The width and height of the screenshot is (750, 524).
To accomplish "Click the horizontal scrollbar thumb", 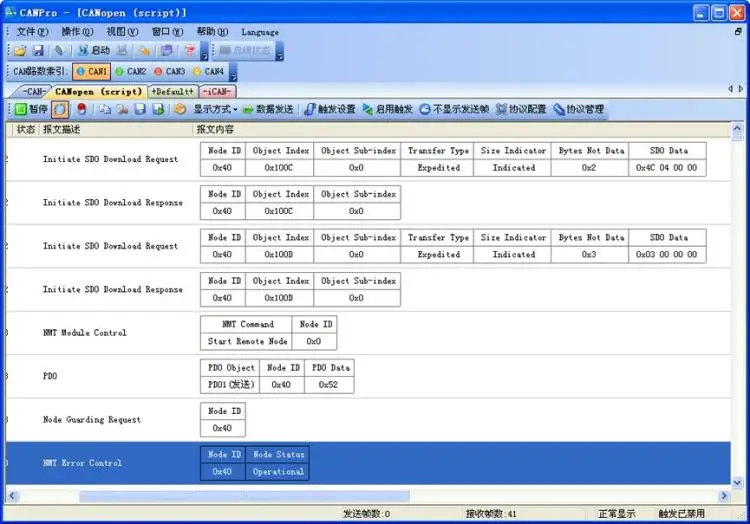I will click(x=244, y=496).
